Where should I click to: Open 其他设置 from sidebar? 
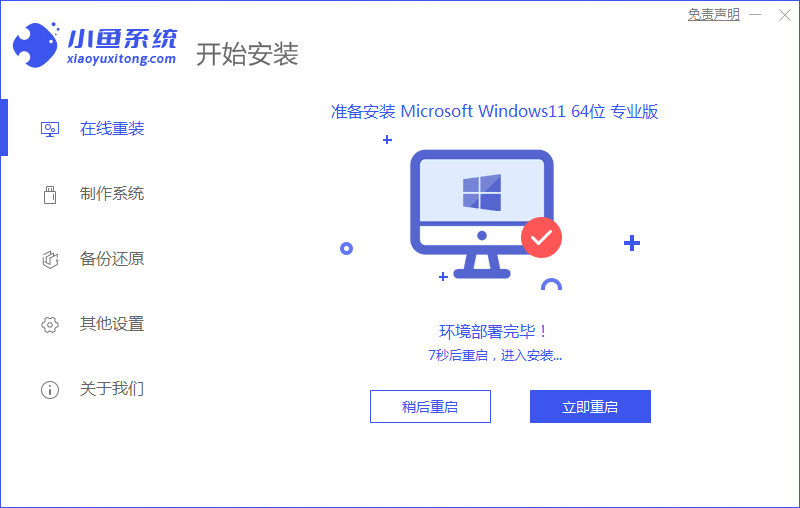(112, 324)
